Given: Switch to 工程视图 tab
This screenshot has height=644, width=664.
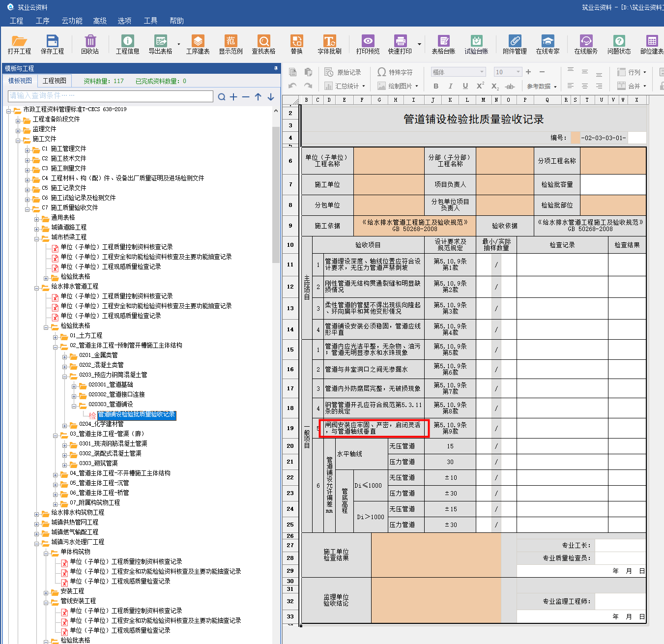Looking at the screenshot, I should point(55,81).
